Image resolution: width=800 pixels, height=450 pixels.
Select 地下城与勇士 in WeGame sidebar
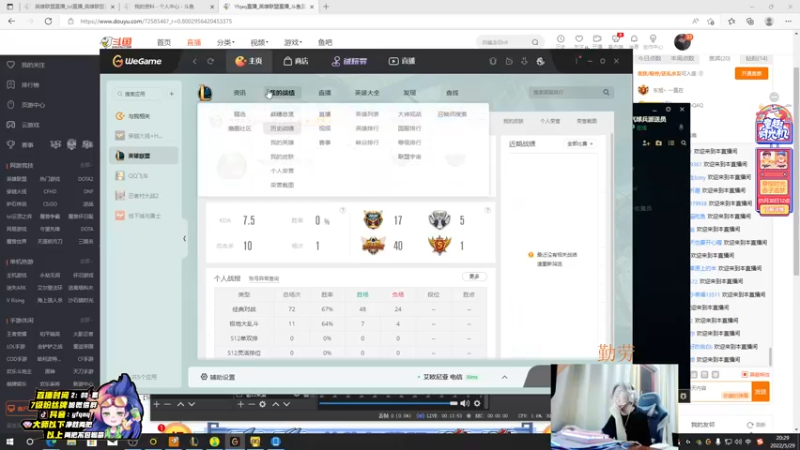[144, 216]
